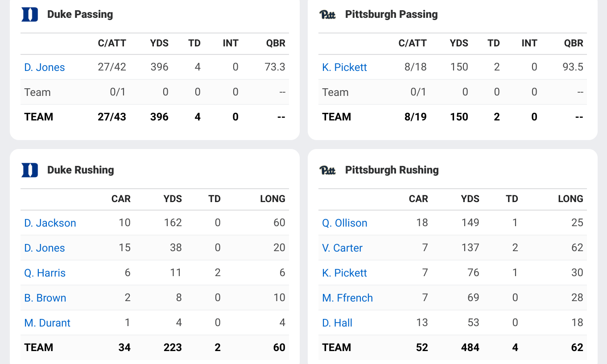Click the Duke logo beside Duke Passing
The width and height of the screenshot is (607, 364).
click(30, 14)
